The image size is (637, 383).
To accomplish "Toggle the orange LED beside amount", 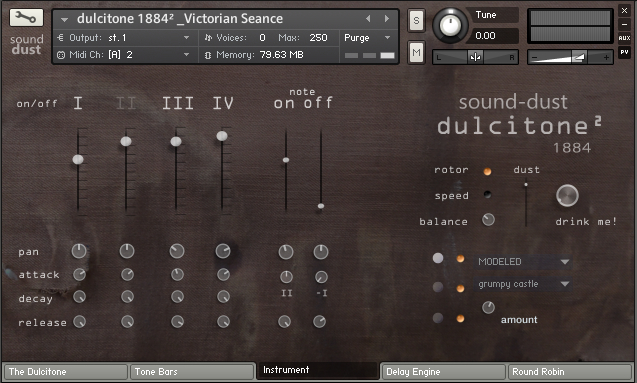I will point(460,318).
